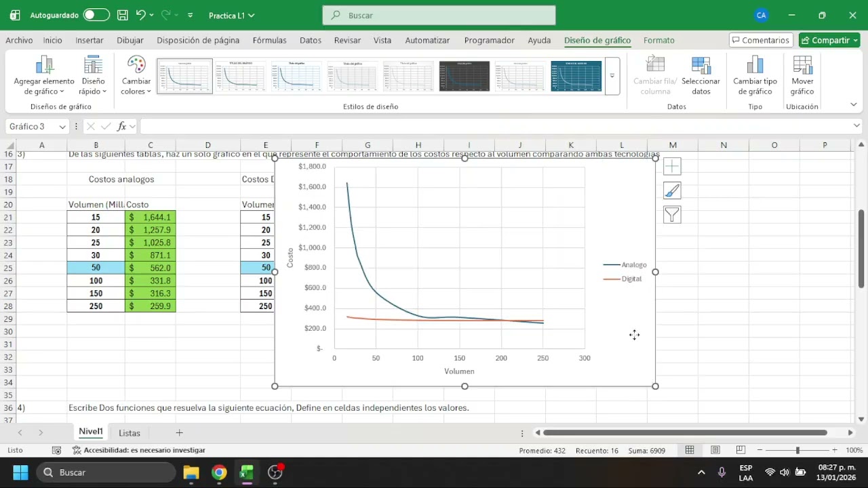Select the Vista tab
The width and height of the screenshot is (868, 488).
point(382,40)
